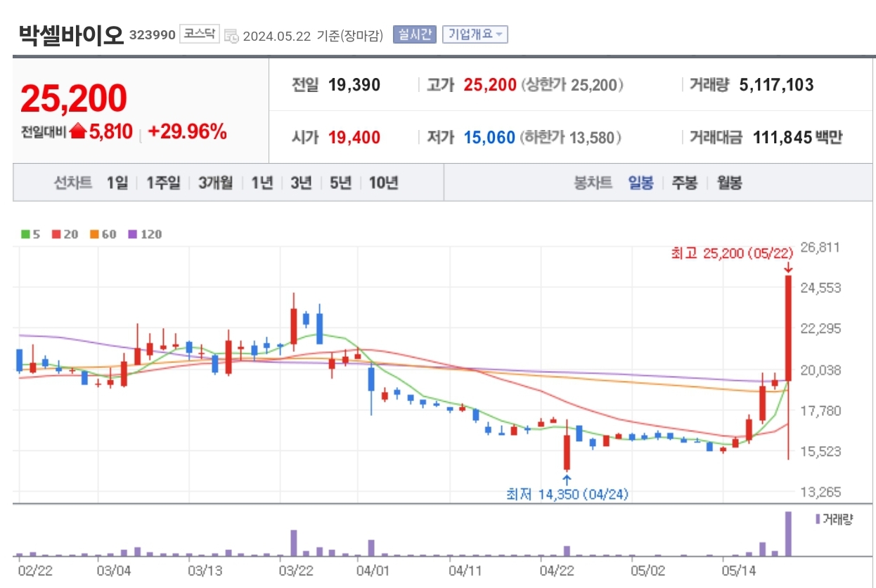This screenshot has width=876, height=588.
Task: Click the 박셀바이오 stock name heading
Action: pos(71,34)
